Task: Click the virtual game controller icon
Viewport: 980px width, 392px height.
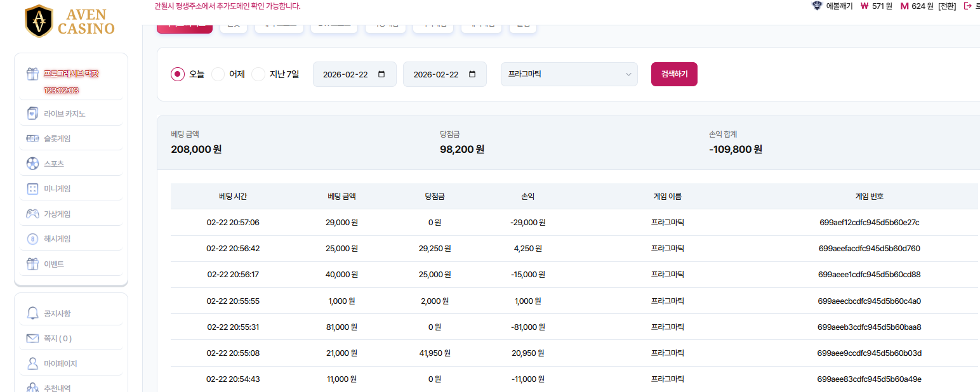Action: point(33,214)
